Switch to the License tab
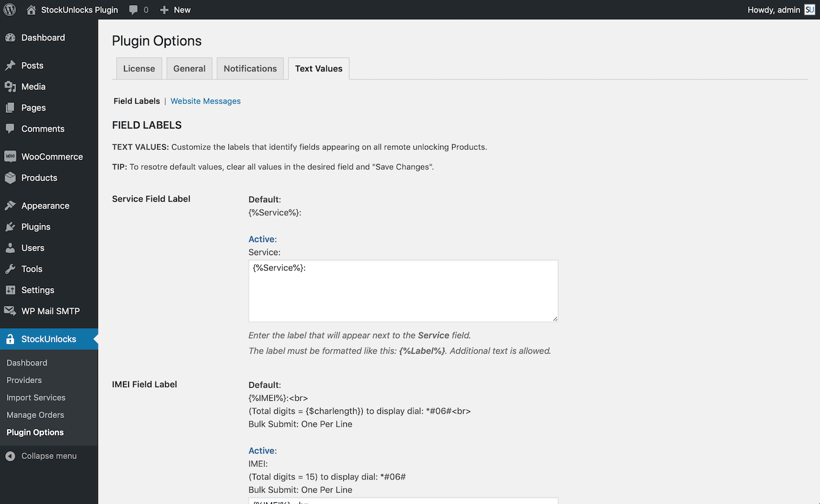The image size is (820, 504). (x=139, y=68)
